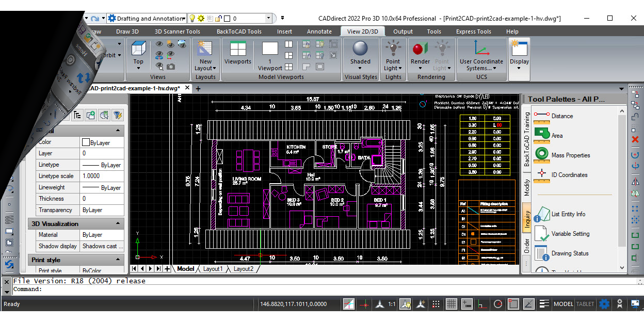
Task: Click the Redo arrow in the quick access toolbar
Action: [x=94, y=18]
